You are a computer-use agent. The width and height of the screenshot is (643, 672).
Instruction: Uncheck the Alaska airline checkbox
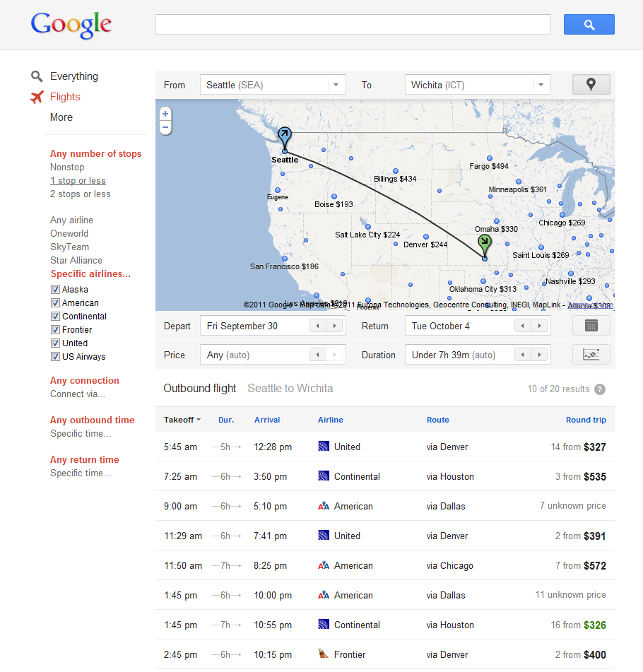55,290
